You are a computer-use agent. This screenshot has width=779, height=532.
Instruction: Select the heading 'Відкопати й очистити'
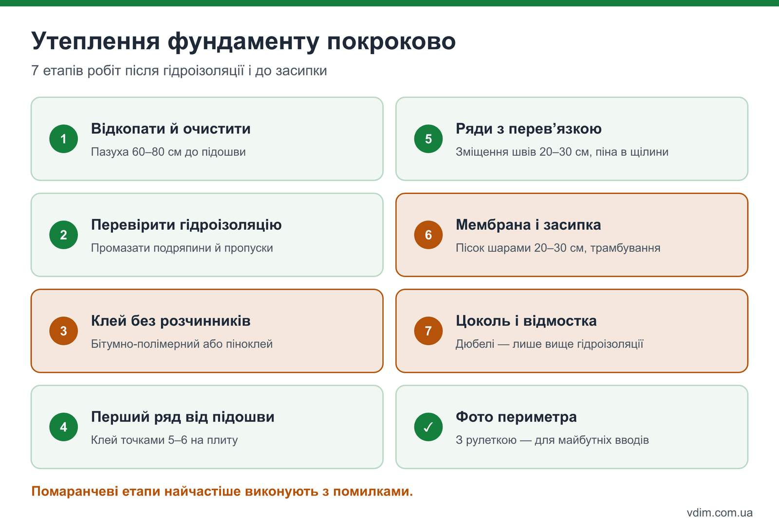pos(171,129)
